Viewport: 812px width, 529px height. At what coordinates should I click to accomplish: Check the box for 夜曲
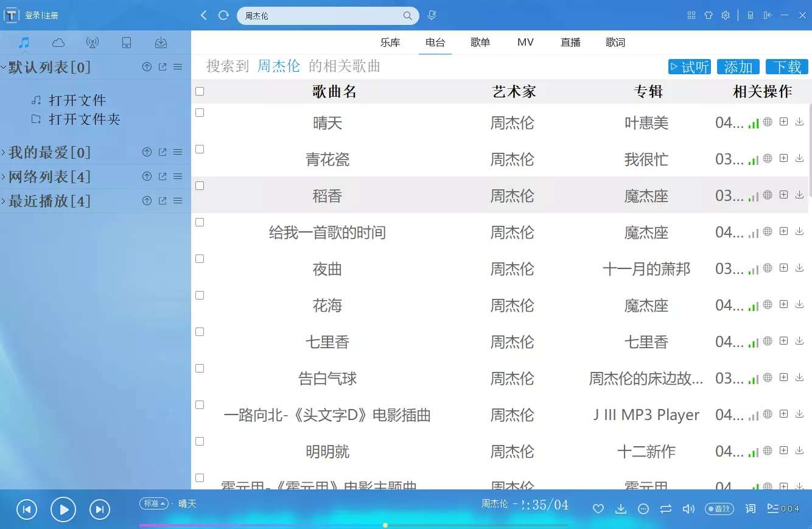pos(200,259)
